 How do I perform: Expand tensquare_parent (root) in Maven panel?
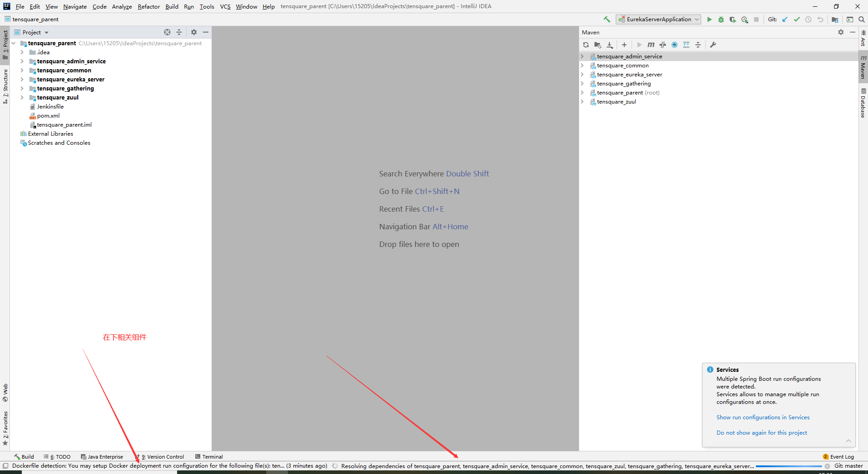click(x=582, y=93)
